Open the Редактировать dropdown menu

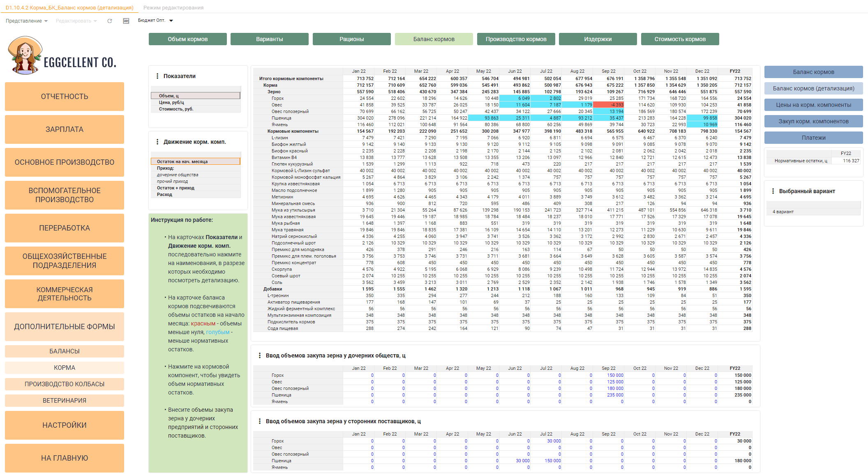point(76,21)
